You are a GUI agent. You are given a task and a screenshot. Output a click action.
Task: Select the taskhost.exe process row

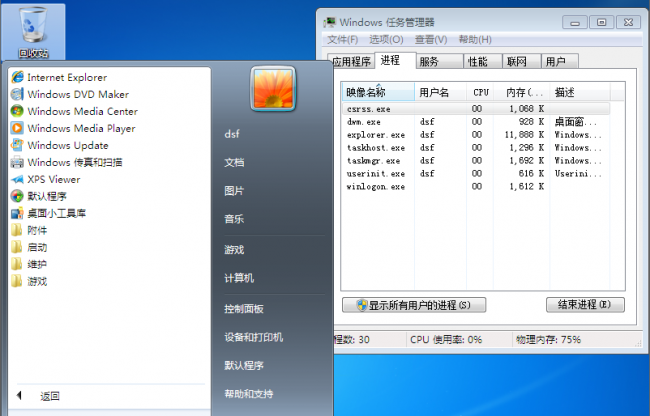476,147
